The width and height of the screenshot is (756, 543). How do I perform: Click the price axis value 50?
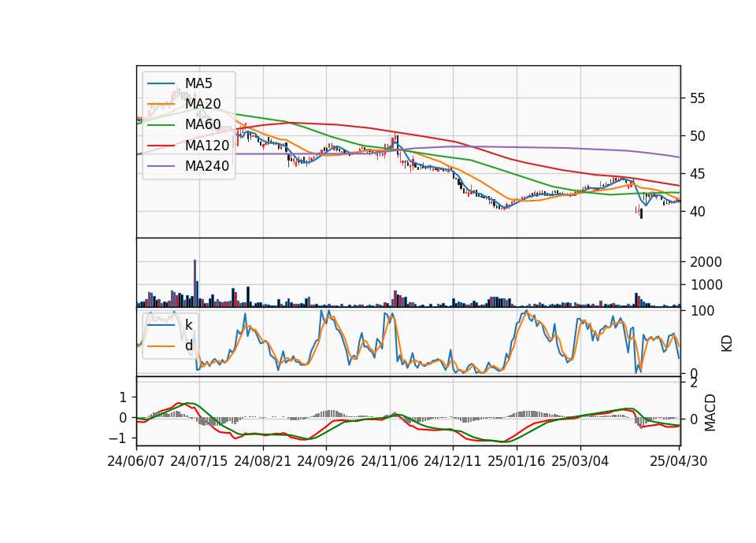(698, 136)
